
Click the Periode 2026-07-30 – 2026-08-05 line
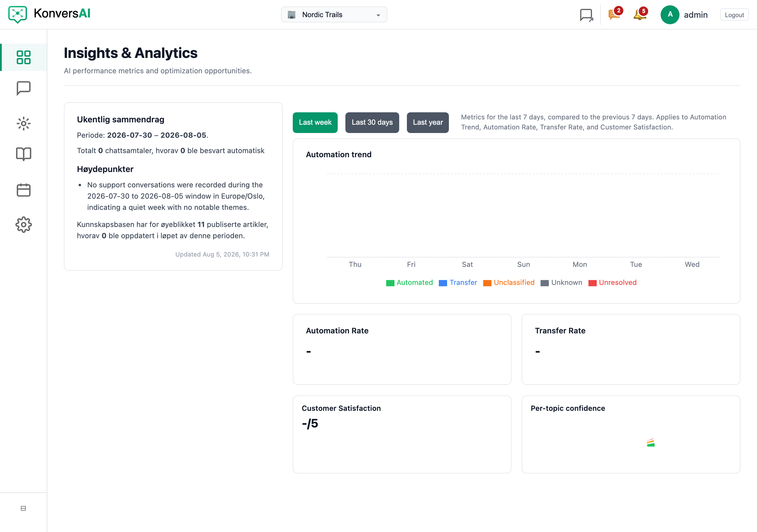point(143,135)
